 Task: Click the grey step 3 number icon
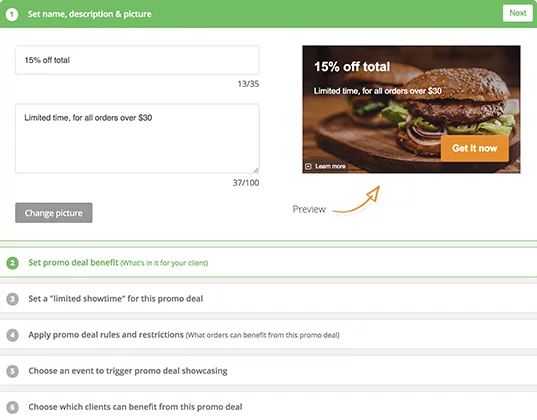point(13,299)
